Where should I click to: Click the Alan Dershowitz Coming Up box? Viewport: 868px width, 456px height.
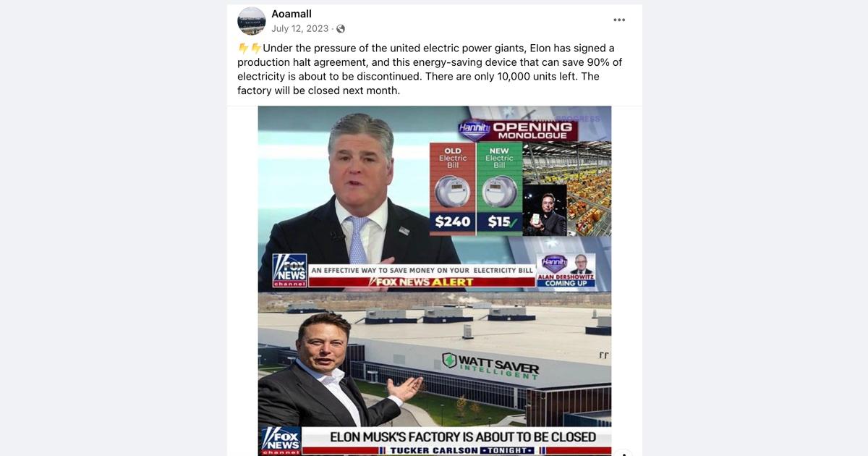566,271
